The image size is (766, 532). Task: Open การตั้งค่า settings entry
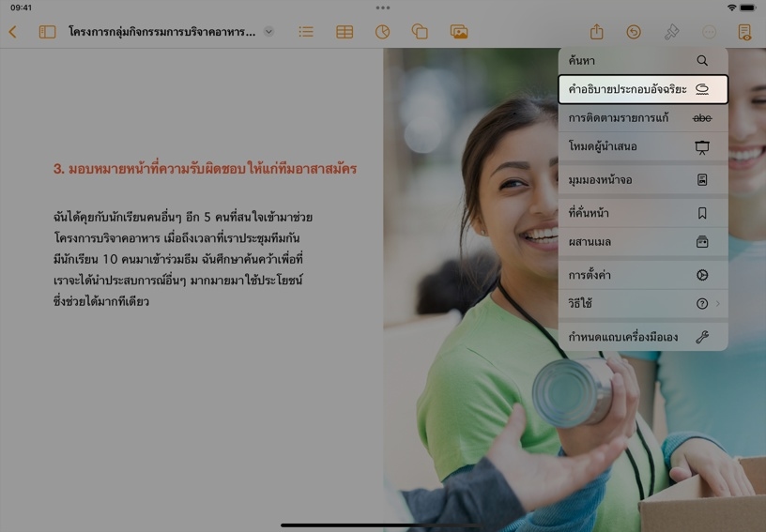(642, 276)
